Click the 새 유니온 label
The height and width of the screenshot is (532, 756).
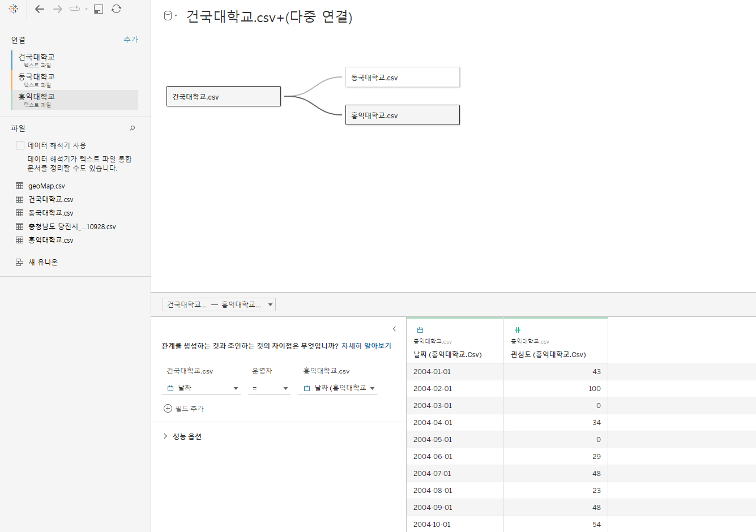coord(43,262)
